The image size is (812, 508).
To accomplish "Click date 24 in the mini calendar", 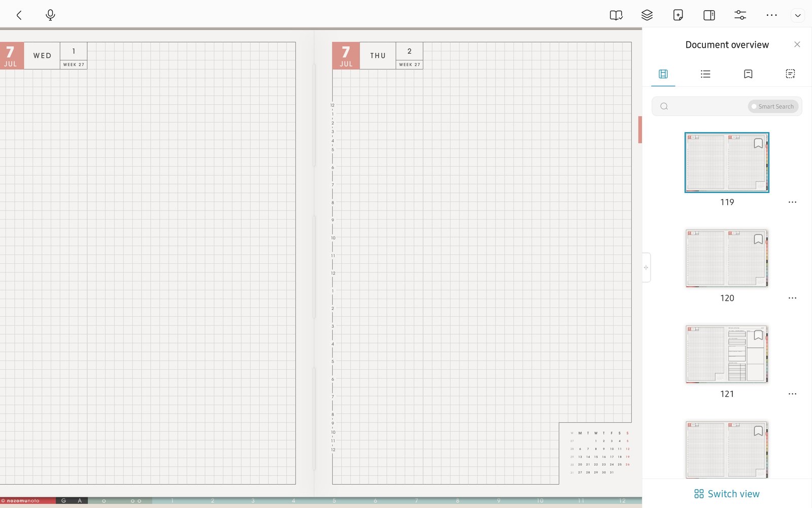I will 612,464.
